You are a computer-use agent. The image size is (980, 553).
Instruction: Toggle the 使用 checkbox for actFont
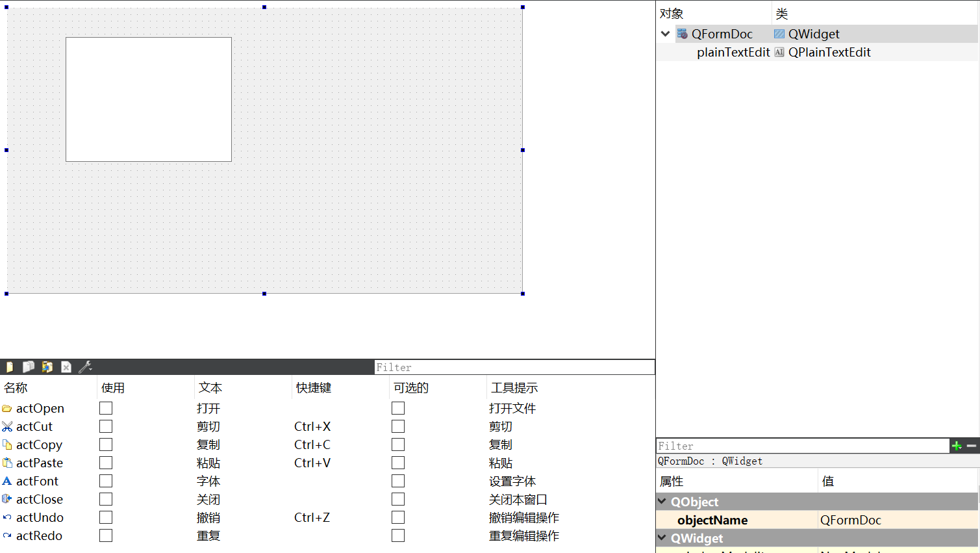106,481
